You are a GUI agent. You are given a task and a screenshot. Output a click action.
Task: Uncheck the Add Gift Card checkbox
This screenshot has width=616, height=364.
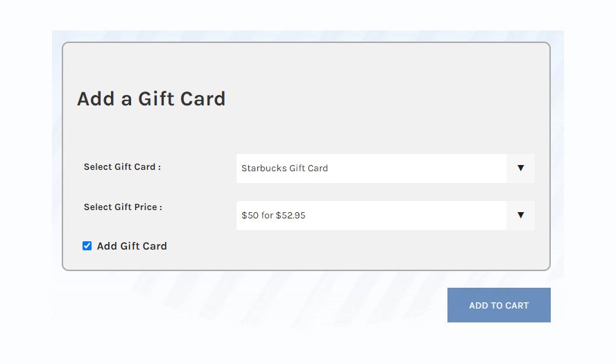(x=87, y=246)
